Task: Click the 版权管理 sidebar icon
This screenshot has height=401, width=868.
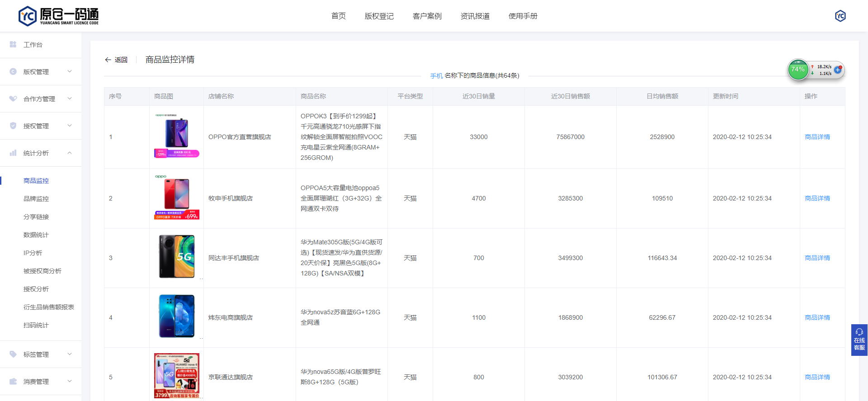Action: (13, 71)
